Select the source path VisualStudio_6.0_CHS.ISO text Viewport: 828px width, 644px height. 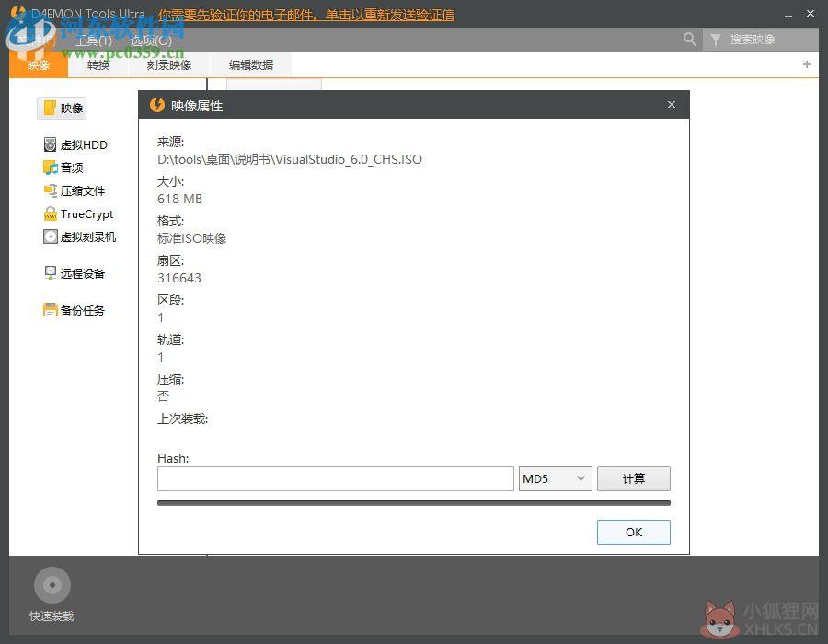coord(290,159)
